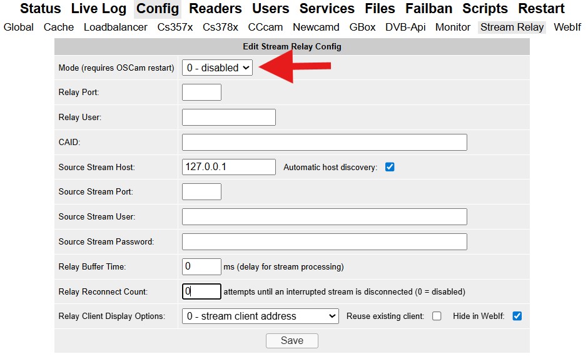Click the Source Stream Host field
Screen dimensions: 588x364
[228, 167]
